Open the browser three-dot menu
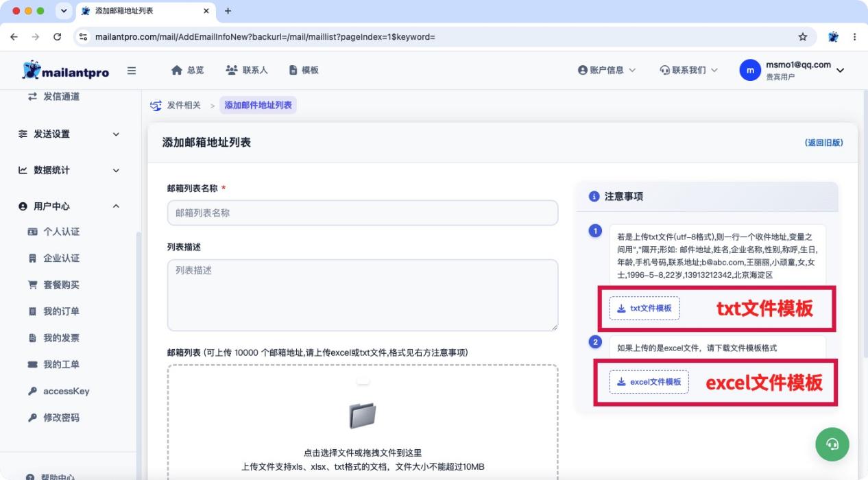 854,36
